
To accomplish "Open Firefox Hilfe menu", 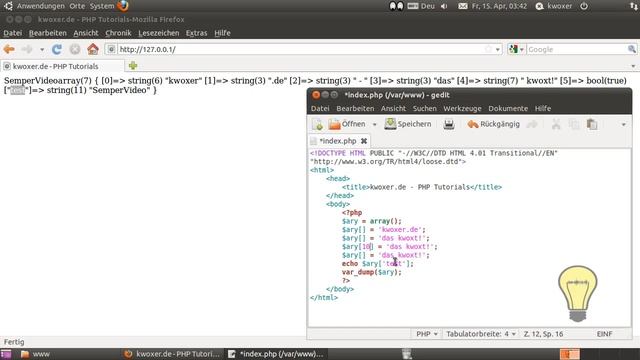I will (x=222, y=33).
